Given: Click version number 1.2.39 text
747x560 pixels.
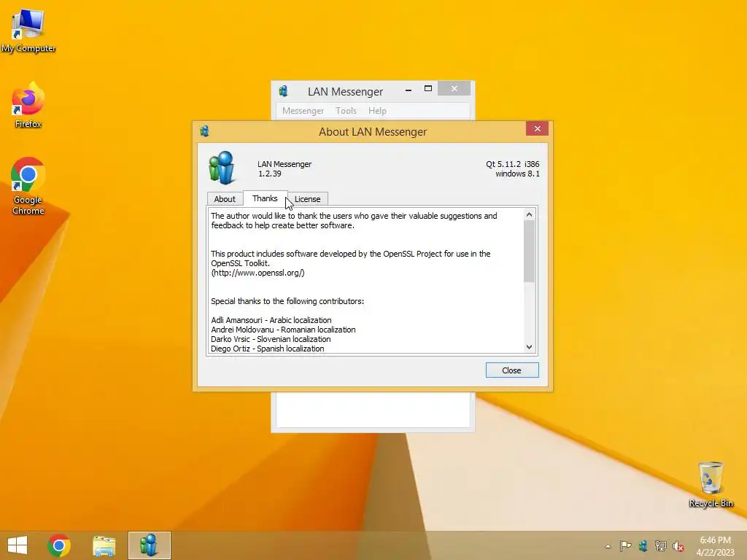Looking at the screenshot, I should pos(270,174).
